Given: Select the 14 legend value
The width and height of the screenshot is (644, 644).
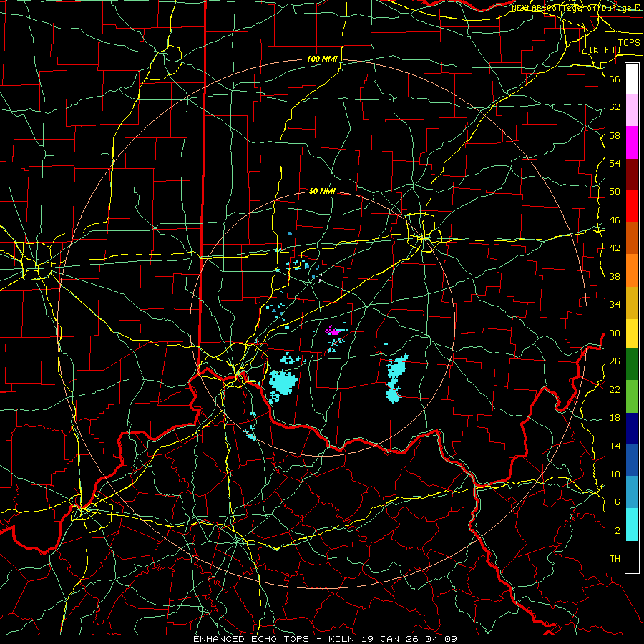Looking at the screenshot, I should click(x=615, y=446).
